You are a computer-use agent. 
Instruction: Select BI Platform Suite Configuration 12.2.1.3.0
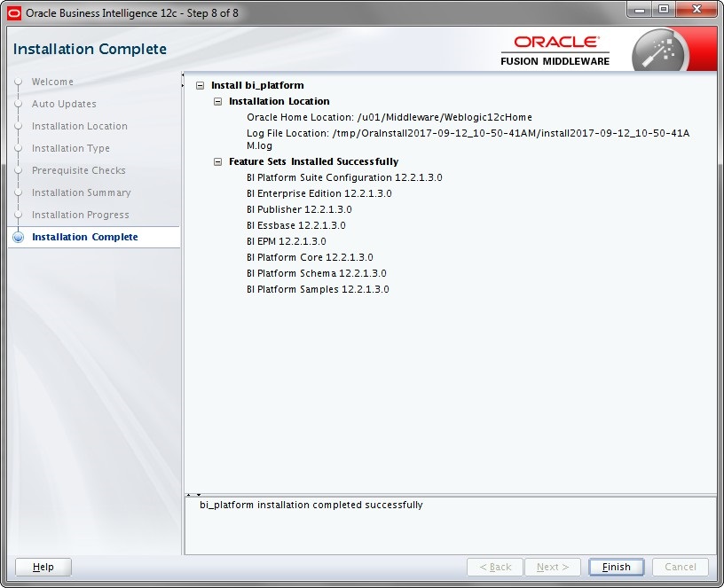[x=344, y=177]
